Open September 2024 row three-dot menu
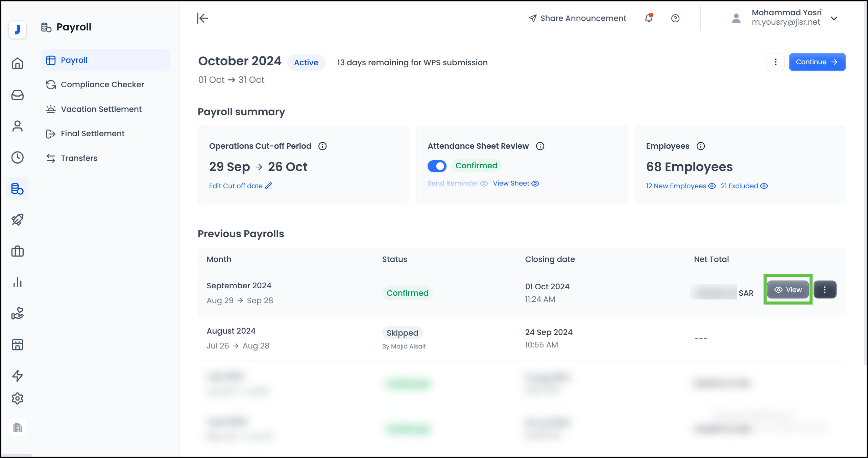This screenshot has height=458, width=868. coord(825,290)
